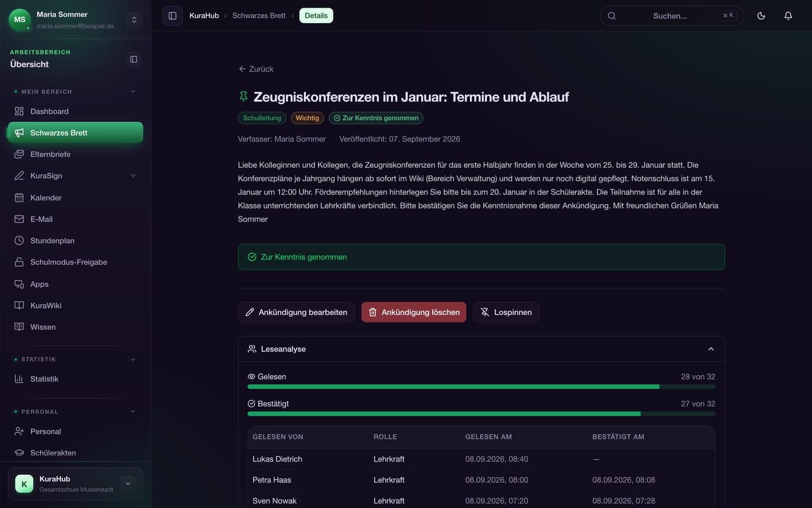Open KuraWiki from the sidebar
The image size is (812, 508).
75,305
